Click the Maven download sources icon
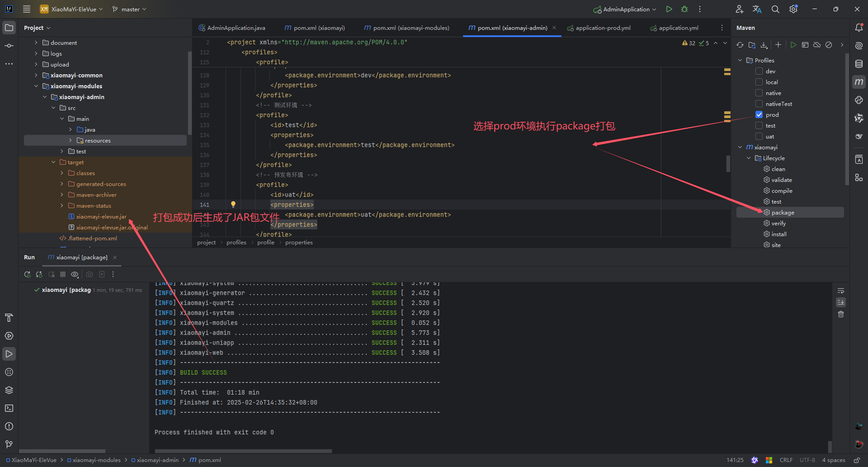868x467 pixels. pyautogui.click(x=764, y=45)
